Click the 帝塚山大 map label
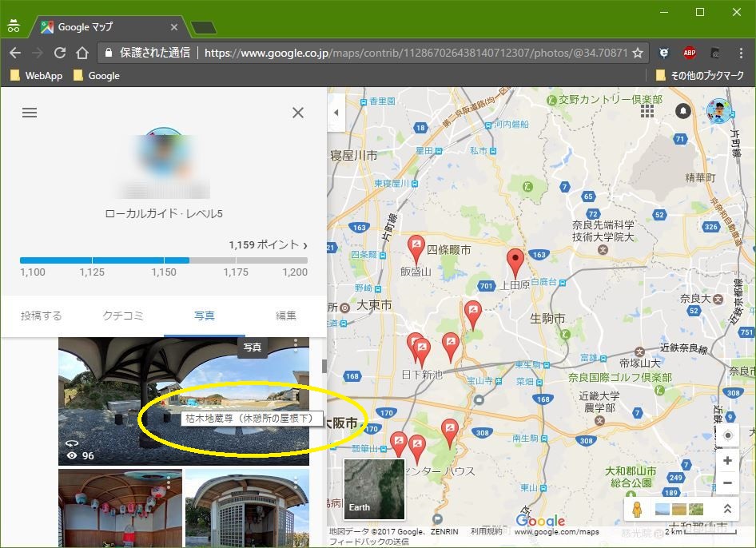The image size is (756, 548). coord(640,363)
